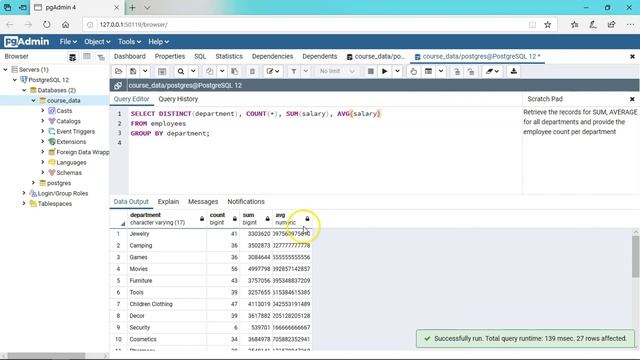Open the Help menu
Viewport: 640px width, 360px height.
pyautogui.click(x=158, y=42)
